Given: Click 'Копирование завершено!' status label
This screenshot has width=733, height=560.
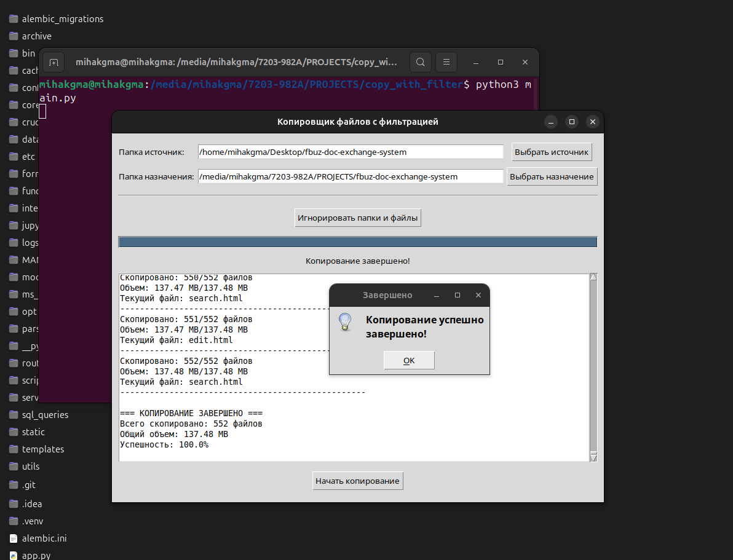Looking at the screenshot, I should click(358, 261).
